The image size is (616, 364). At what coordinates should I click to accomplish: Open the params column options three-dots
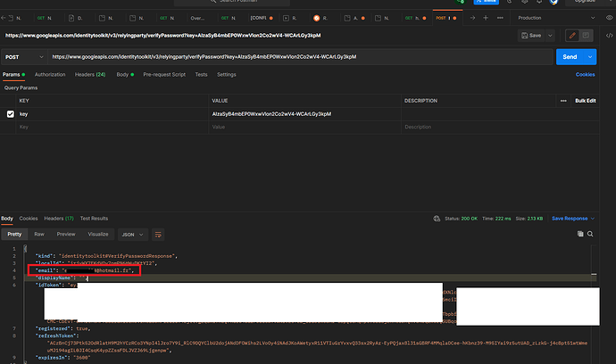tap(563, 101)
